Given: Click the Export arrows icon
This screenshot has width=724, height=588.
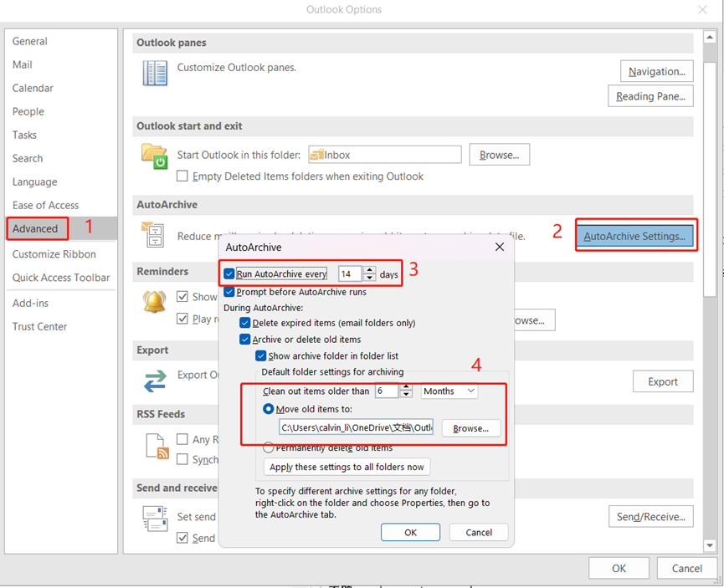Looking at the screenshot, I should point(155,381).
